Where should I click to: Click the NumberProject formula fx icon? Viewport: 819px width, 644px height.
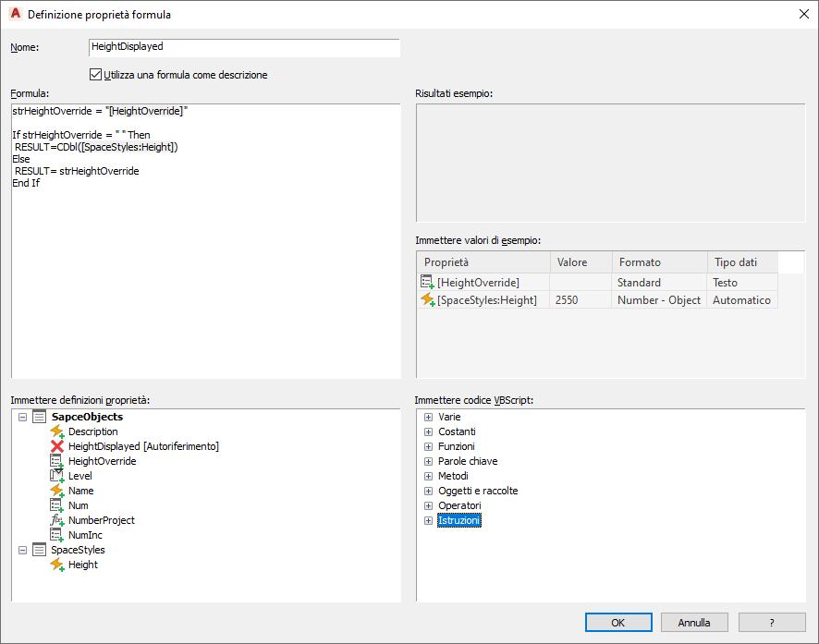[x=57, y=520]
